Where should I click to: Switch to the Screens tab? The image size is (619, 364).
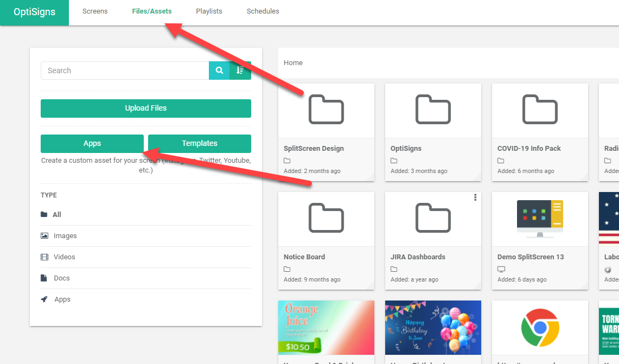coord(95,11)
